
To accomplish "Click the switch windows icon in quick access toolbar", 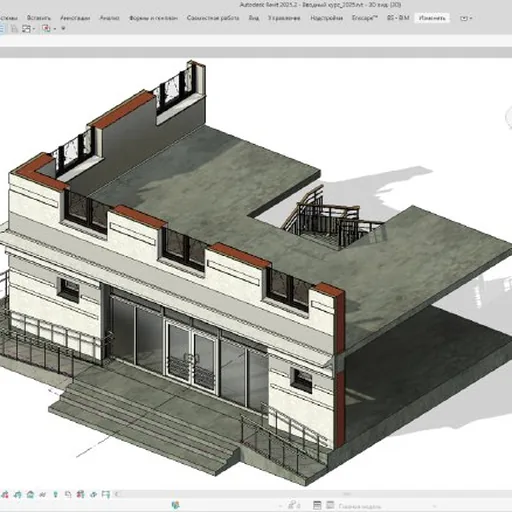I will click(x=26, y=29).
